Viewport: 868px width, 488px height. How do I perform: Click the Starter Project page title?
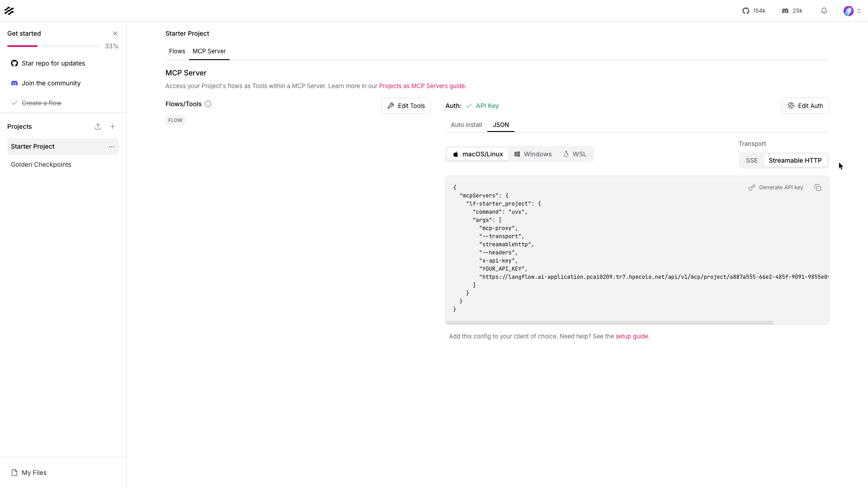(x=187, y=33)
